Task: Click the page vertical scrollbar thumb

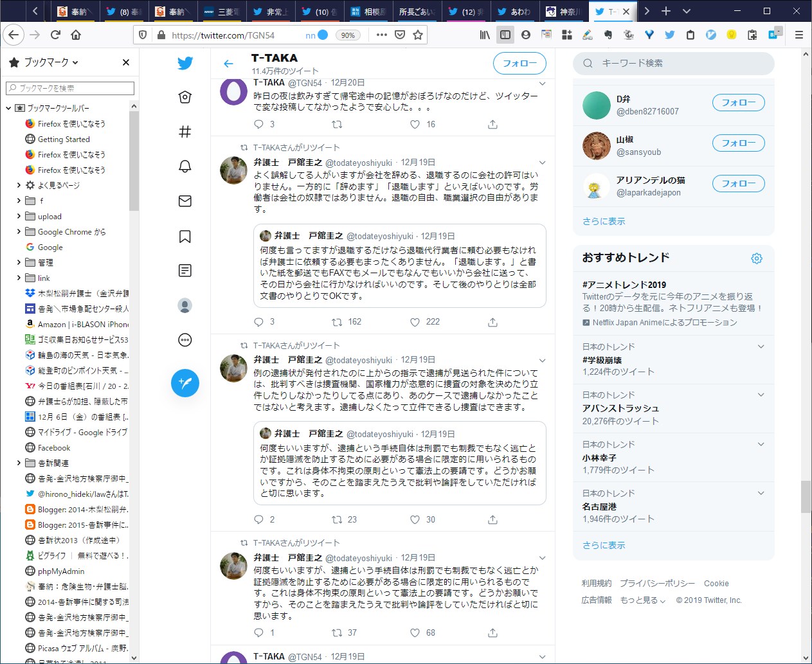Action: pos(806,496)
